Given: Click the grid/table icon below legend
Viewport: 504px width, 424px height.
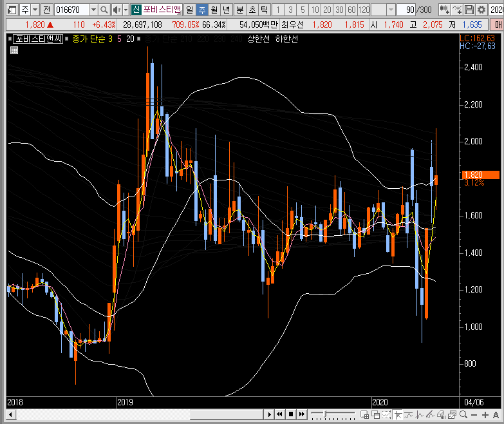Looking at the screenshot, I should (x=14, y=50).
